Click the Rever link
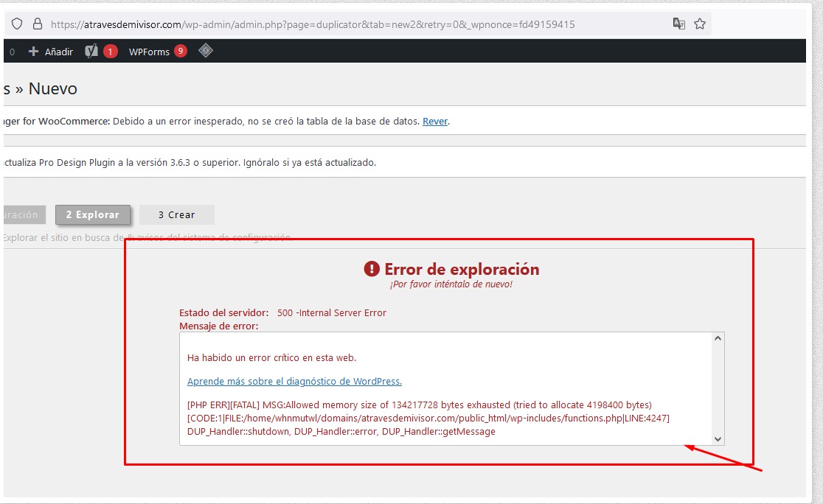Image resolution: width=823 pixels, height=504 pixels. click(x=435, y=121)
